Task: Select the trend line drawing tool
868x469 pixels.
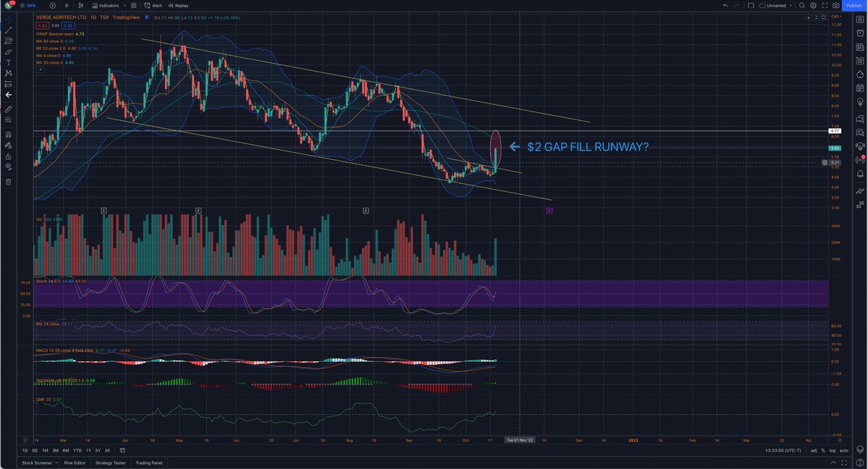Action: pyautogui.click(x=9, y=30)
